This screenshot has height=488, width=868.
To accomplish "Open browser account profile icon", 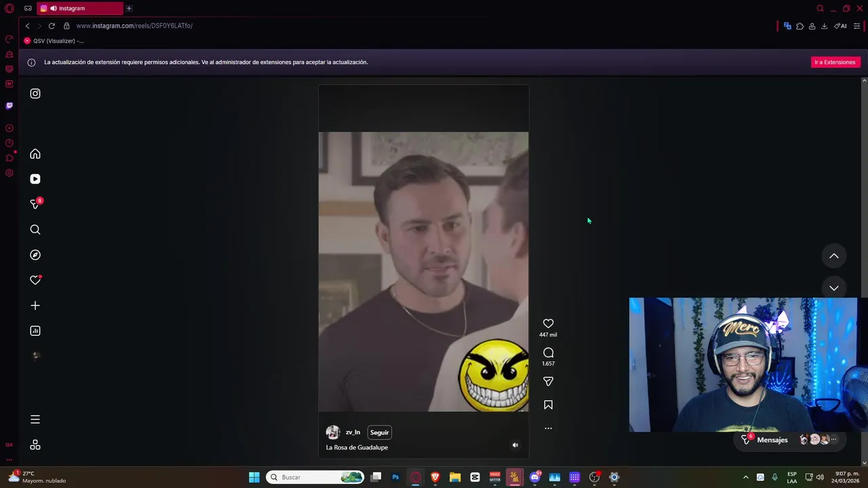I will 812,26.
